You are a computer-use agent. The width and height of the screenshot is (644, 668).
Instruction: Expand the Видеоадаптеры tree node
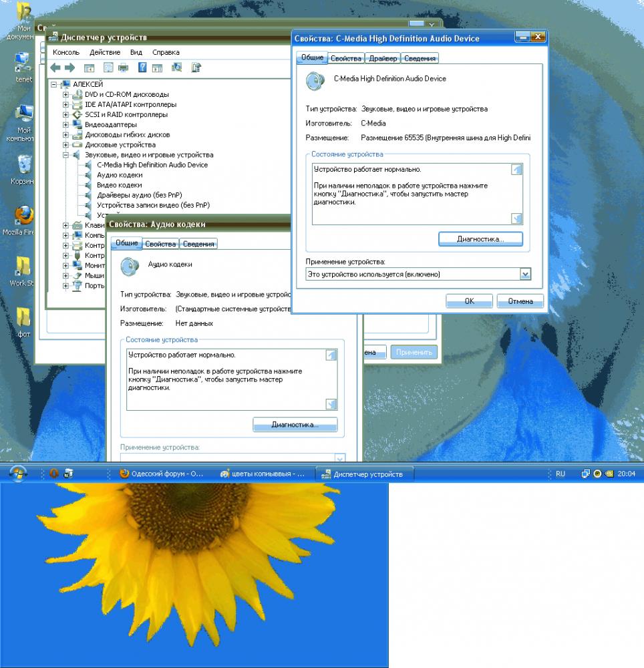pyautogui.click(x=66, y=125)
